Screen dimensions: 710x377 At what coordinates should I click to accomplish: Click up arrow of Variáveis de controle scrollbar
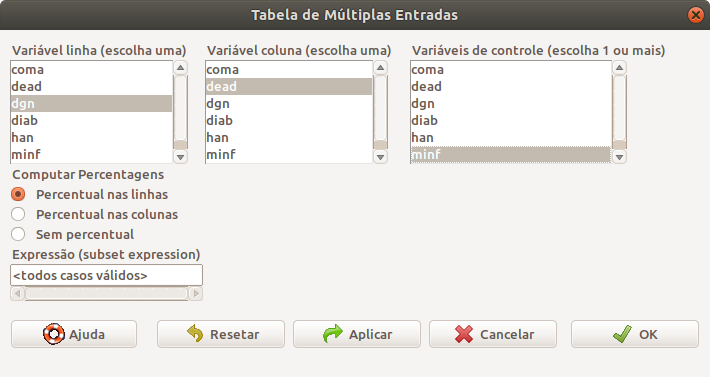[619, 68]
